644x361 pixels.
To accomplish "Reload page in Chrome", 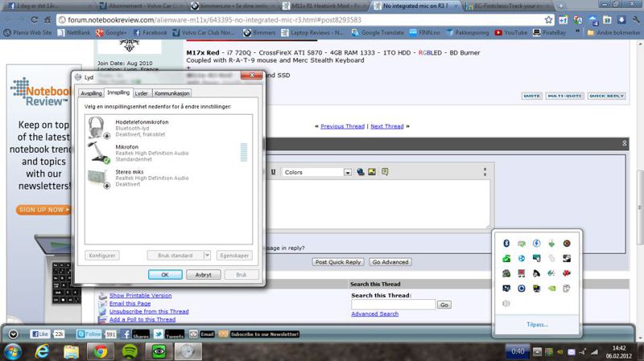I will (x=34, y=19).
